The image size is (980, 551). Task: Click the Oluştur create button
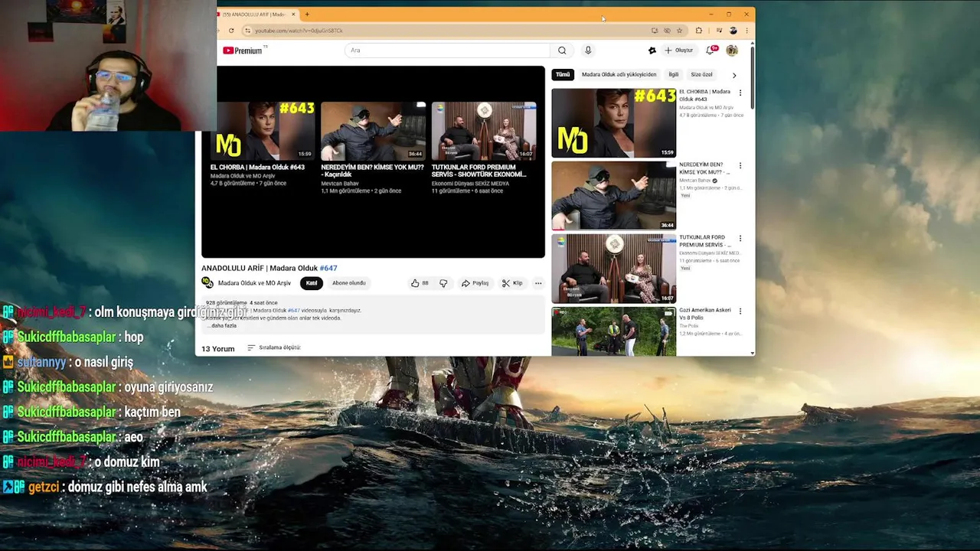tap(678, 51)
